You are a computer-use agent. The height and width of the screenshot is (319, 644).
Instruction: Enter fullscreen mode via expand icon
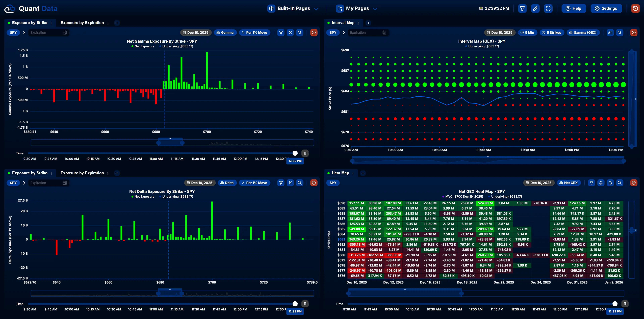[548, 9]
